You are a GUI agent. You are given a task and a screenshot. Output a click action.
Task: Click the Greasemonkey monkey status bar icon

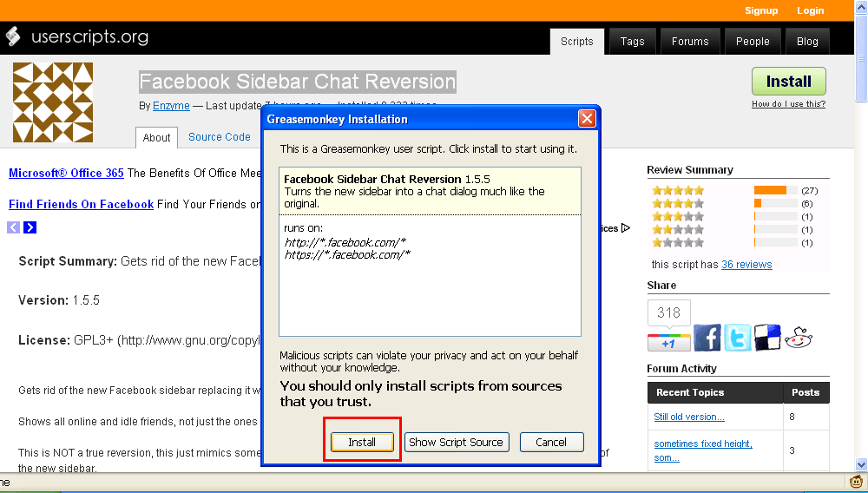[x=857, y=482]
